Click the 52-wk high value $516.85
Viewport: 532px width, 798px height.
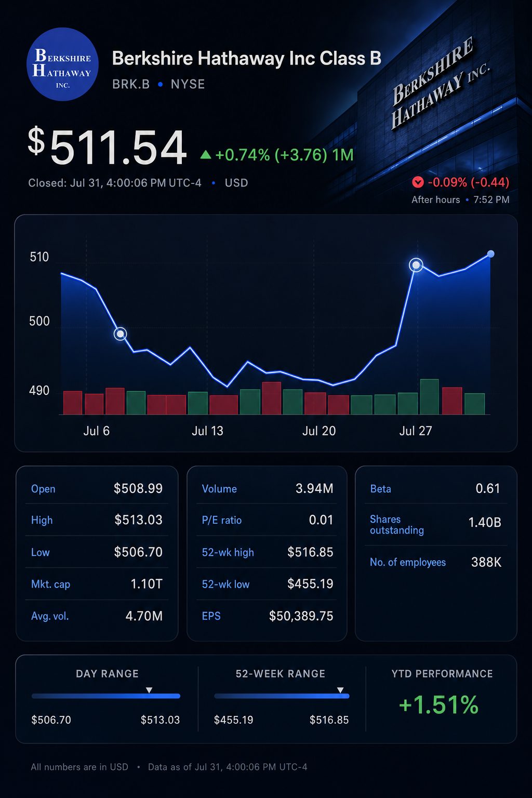310,552
